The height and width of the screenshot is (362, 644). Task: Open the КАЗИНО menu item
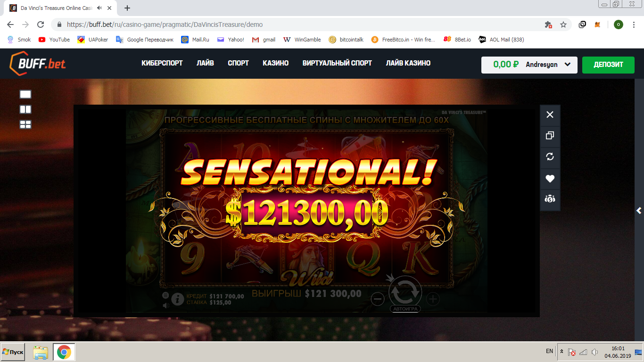click(x=276, y=63)
